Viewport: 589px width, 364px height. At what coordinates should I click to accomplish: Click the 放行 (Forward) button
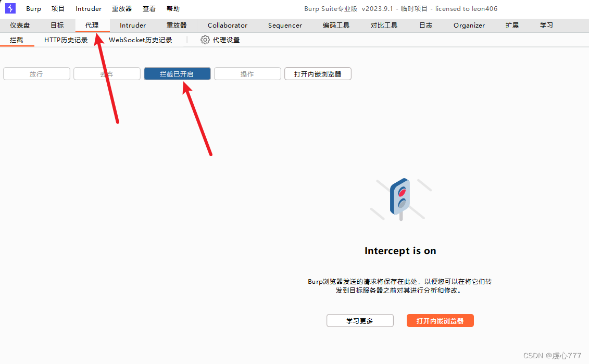36,73
